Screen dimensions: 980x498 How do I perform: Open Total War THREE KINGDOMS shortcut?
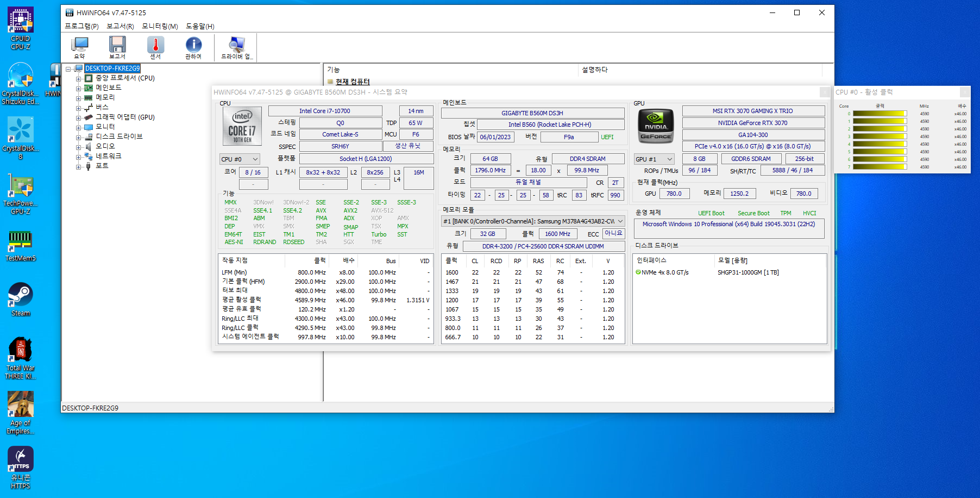tap(21, 358)
